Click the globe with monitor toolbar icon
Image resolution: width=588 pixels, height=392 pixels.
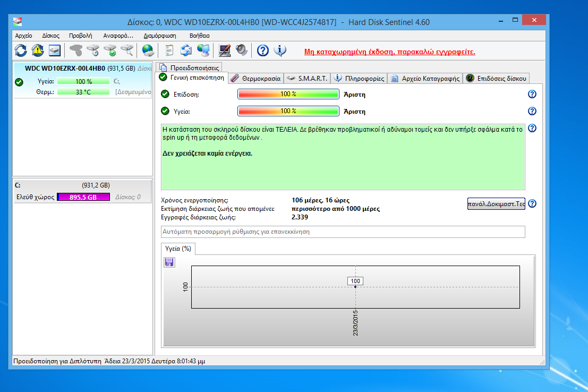[x=203, y=50]
